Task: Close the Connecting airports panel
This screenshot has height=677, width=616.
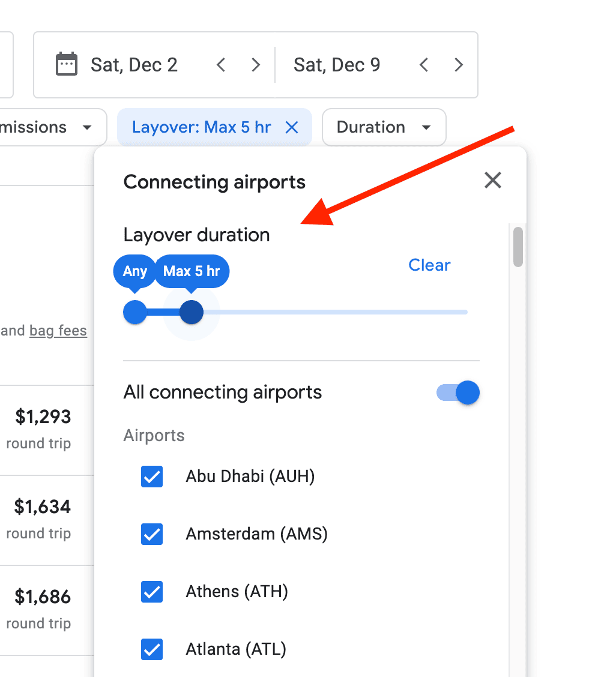Action: [x=493, y=180]
